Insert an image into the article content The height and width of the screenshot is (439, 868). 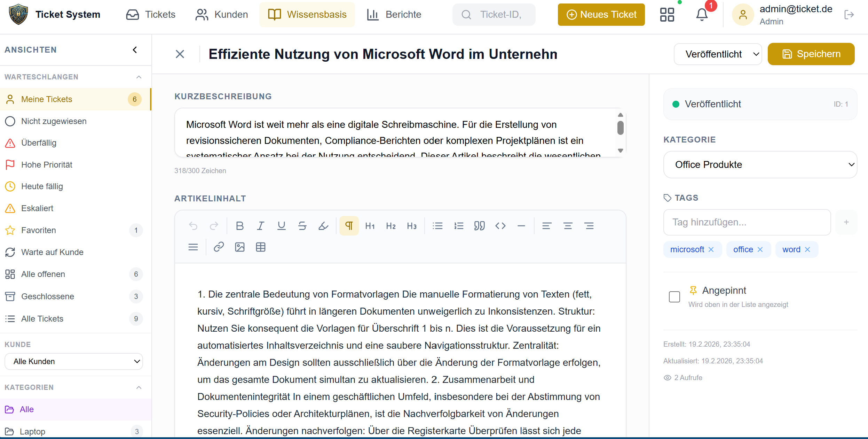[239, 247]
